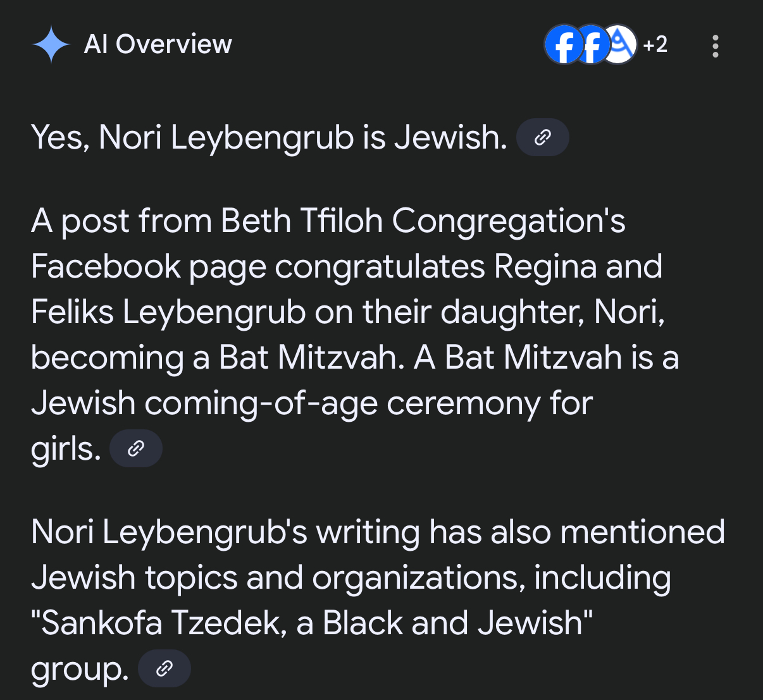The width and height of the screenshot is (763, 700).
Task: Click the text 'Facebook page congratulates Regina and'
Action: [347, 266]
